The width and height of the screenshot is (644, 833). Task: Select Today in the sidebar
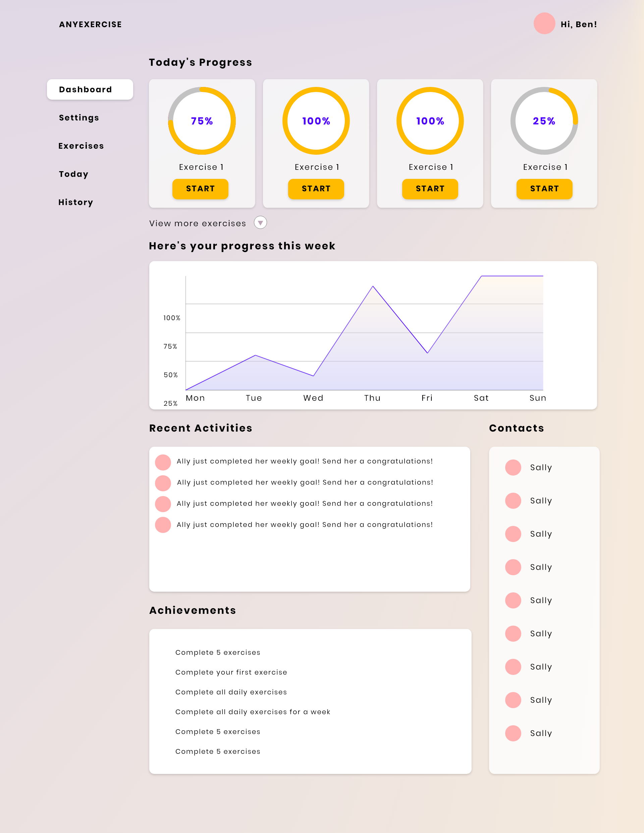coord(73,174)
